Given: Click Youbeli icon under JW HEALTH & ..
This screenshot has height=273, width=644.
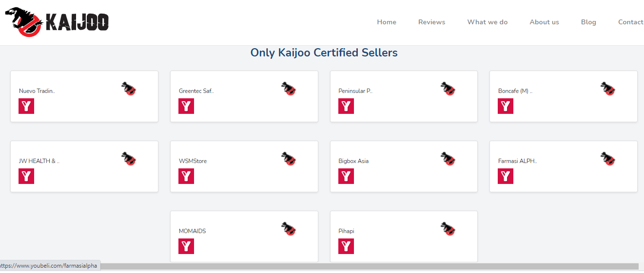Looking at the screenshot, I should click(x=26, y=176).
